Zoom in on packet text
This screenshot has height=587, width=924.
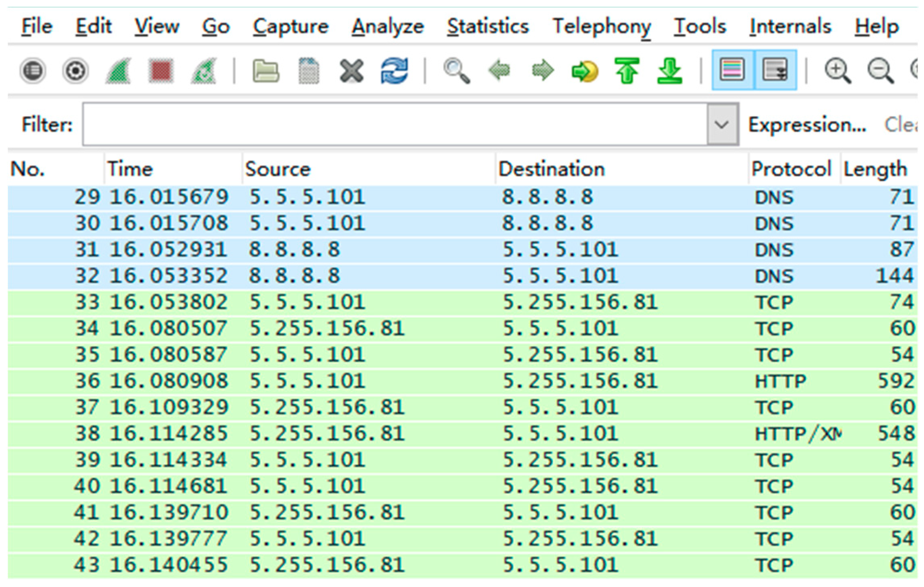click(838, 71)
